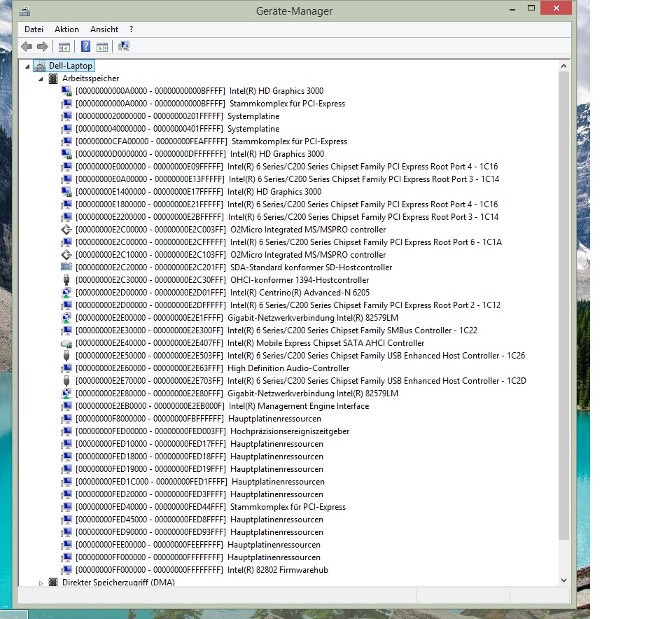Open the Ansicht menu
Screen dimensions: 672x619
click(x=104, y=29)
